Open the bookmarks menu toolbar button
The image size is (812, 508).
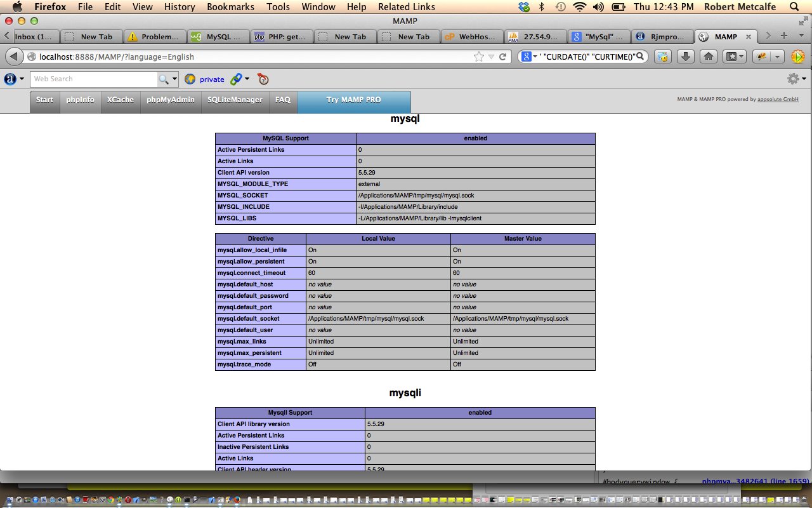tap(735, 57)
